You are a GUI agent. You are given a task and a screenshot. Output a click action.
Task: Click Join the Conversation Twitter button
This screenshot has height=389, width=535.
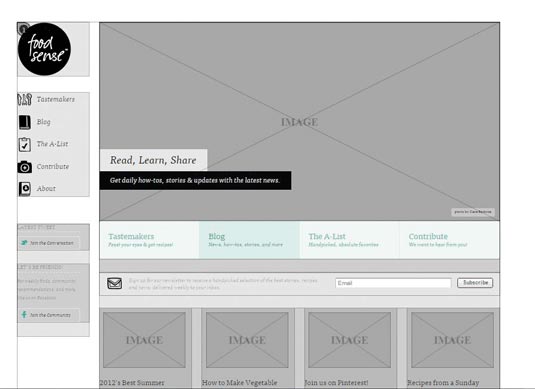click(49, 243)
